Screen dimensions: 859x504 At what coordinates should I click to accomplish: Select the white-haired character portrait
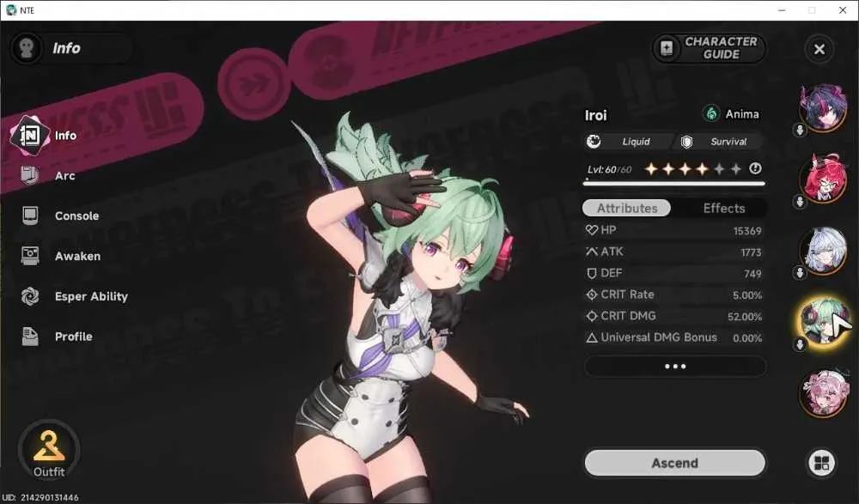[x=823, y=250]
